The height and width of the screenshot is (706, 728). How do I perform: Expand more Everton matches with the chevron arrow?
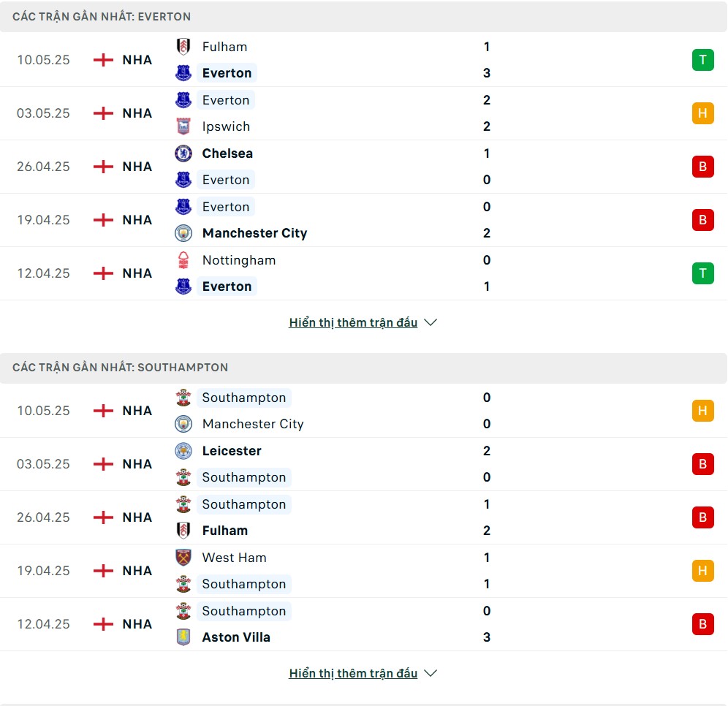pyautogui.click(x=431, y=322)
